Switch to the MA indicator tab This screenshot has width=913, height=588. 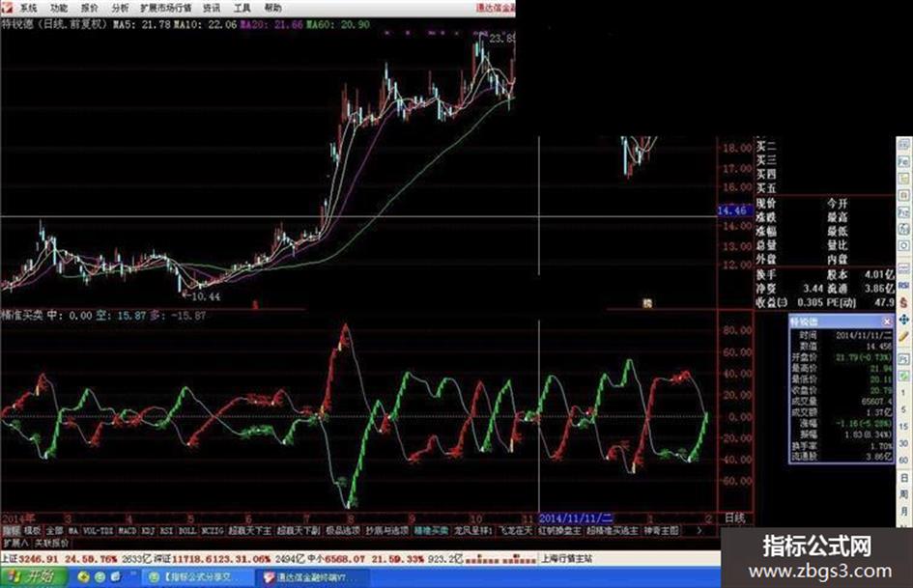tap(72, 530)
